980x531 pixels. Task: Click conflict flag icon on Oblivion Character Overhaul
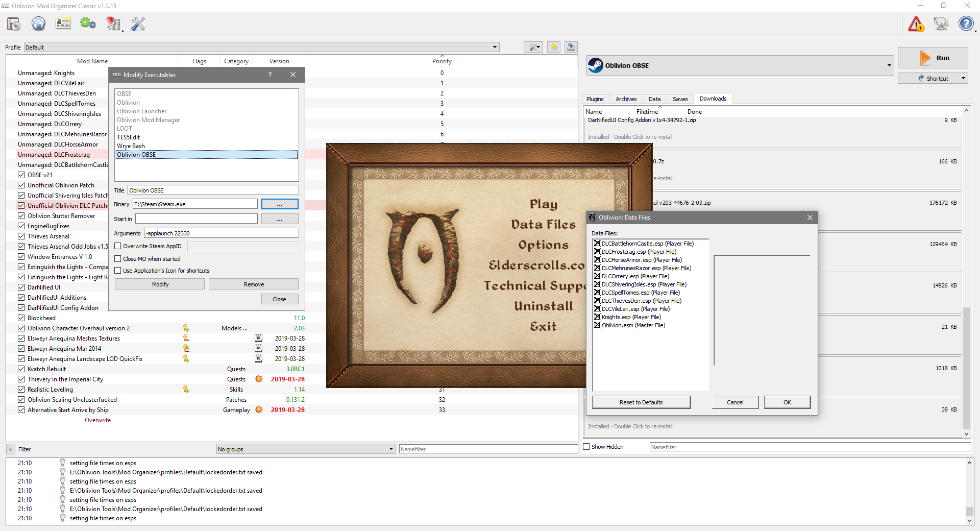(x=186, y=328)
